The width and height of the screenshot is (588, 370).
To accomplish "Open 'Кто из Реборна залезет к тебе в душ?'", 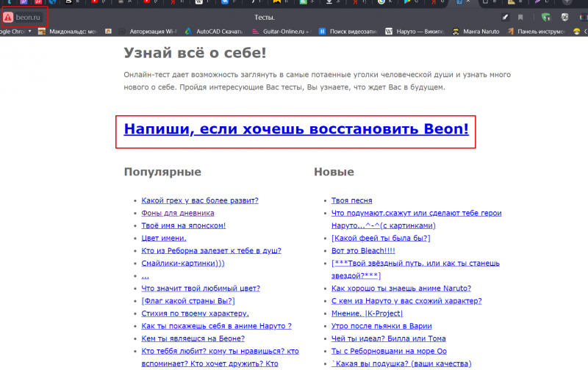I will (211, 250).
